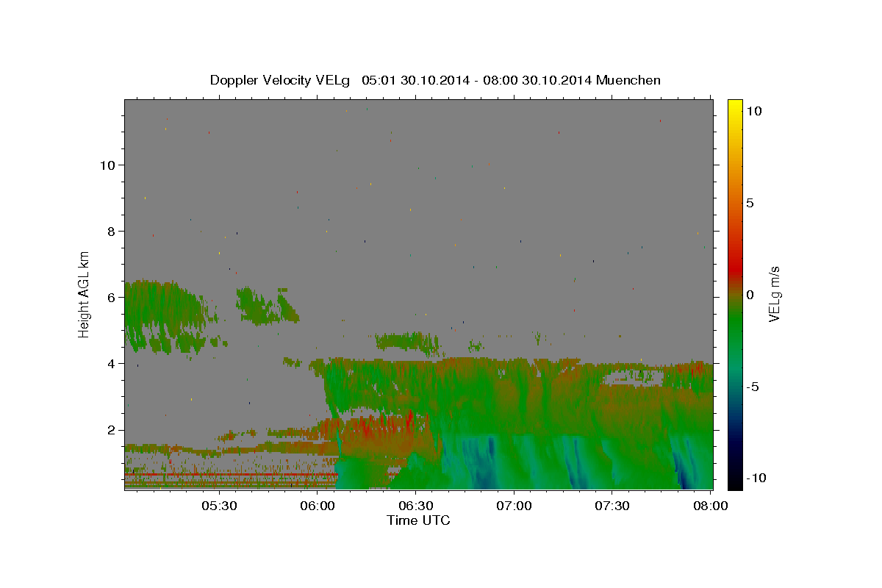
Task: Click the 08:00 time tick label
Action: 710,506
